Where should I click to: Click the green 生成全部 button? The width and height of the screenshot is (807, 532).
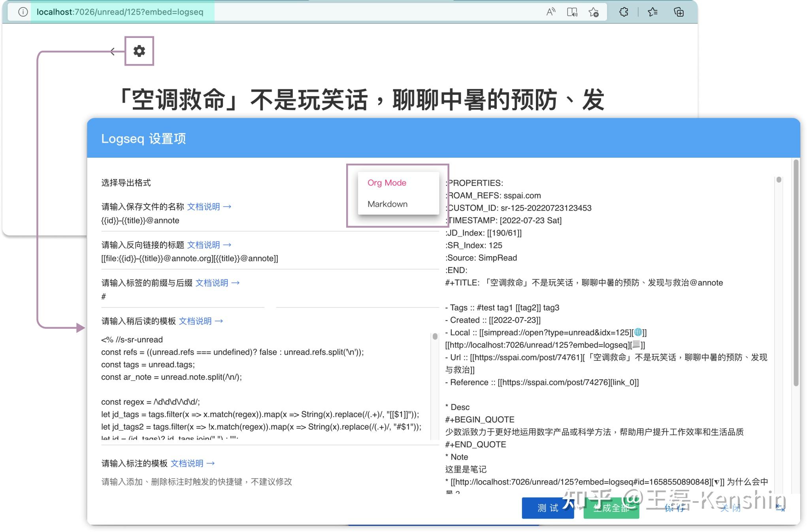611,509
